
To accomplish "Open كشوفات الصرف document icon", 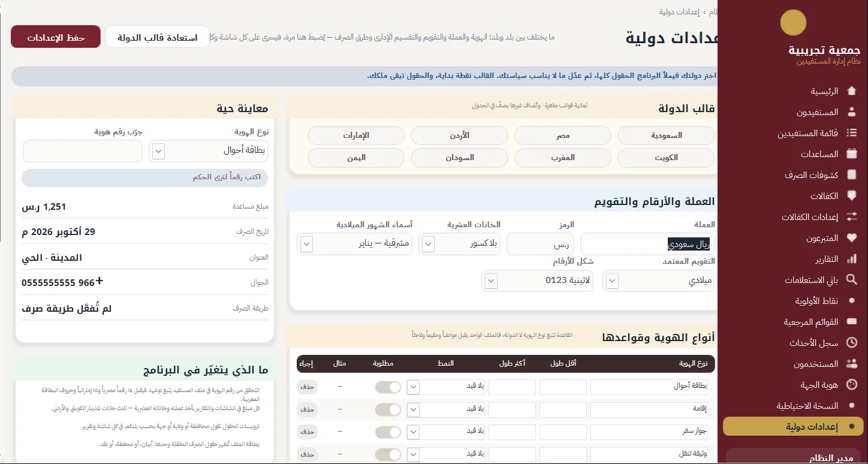I will 851,175.
